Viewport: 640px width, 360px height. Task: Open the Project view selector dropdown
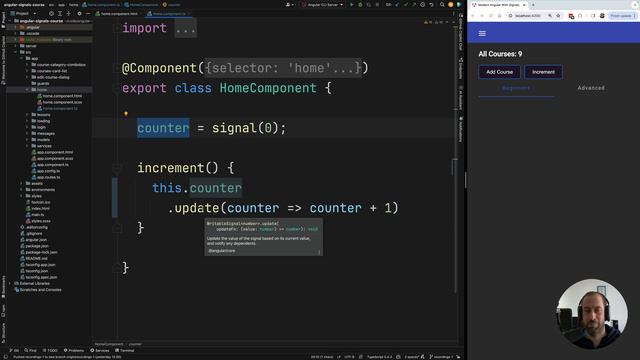click(25, 13)
